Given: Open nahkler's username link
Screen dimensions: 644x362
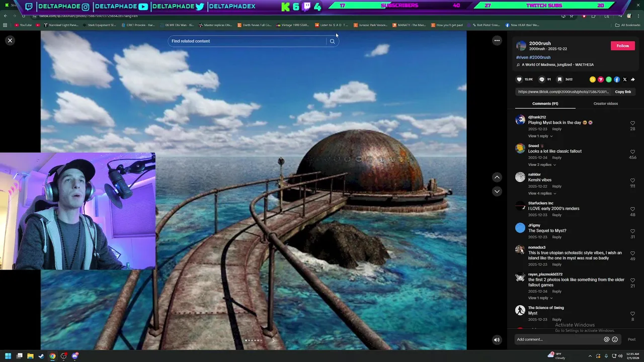Looking at the screenshot, I should (534, 174).
